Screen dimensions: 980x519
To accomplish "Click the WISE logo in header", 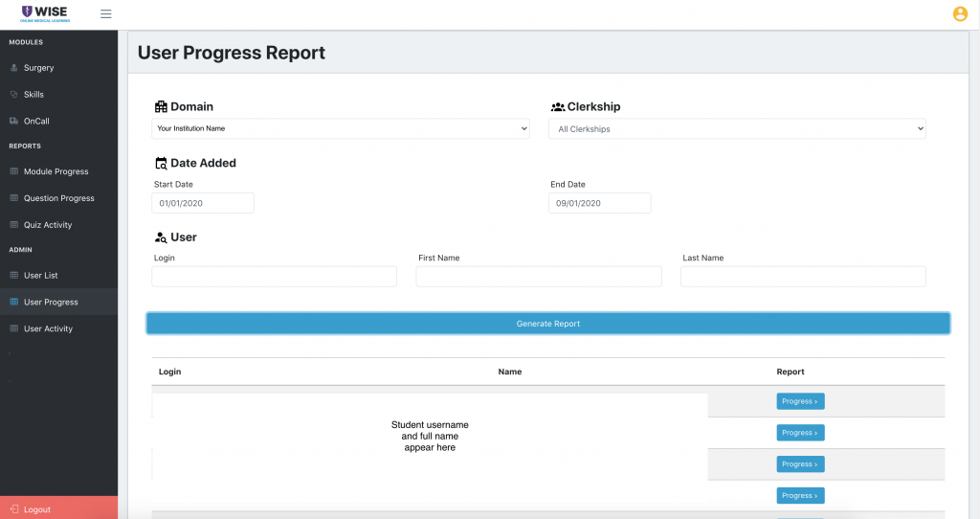I will coord(45,13).
